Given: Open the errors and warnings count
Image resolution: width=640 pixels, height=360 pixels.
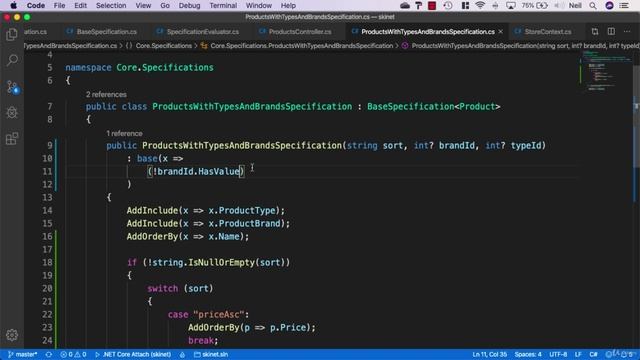Looking at the screenshot, I should [73, 354].
